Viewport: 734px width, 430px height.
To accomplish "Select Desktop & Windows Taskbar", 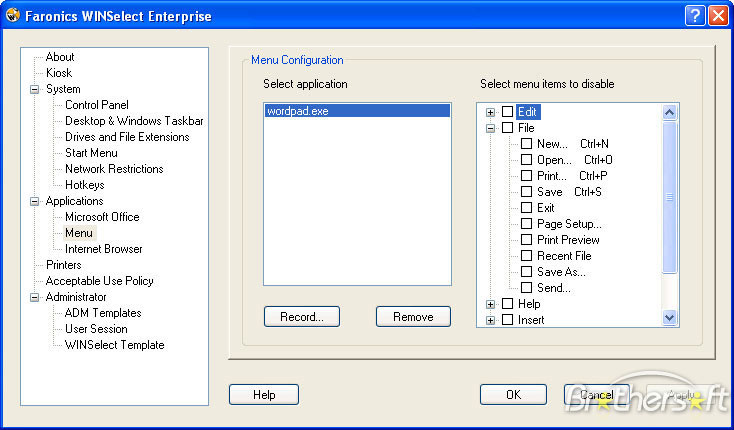I will coord(134,121).
